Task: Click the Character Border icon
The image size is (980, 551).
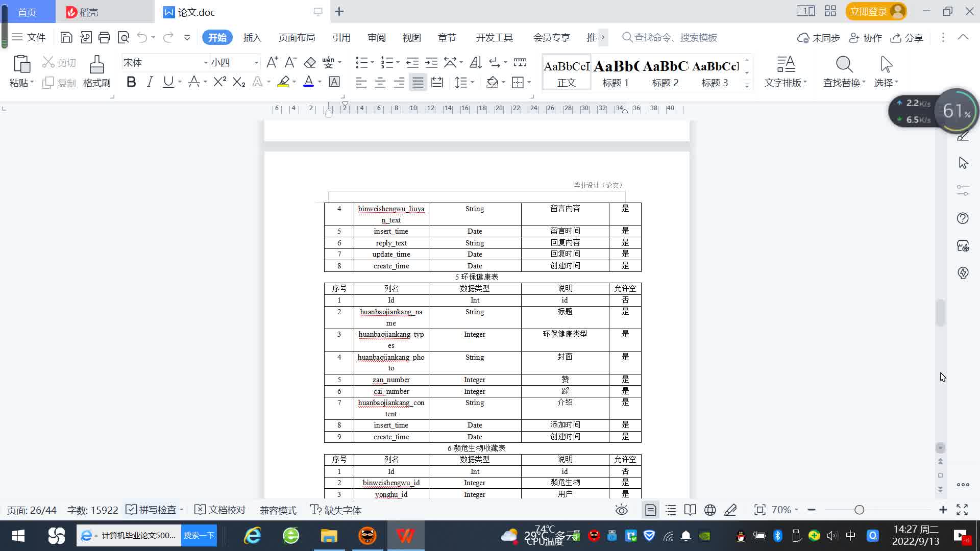Action: (334, 82)
